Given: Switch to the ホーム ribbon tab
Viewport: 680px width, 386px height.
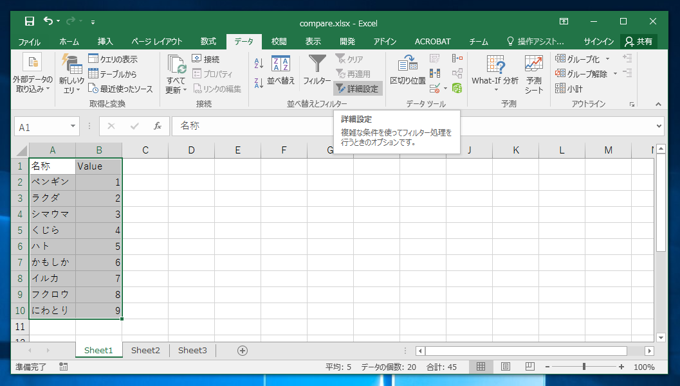Looking at the screenshot, I should [69, 42].
